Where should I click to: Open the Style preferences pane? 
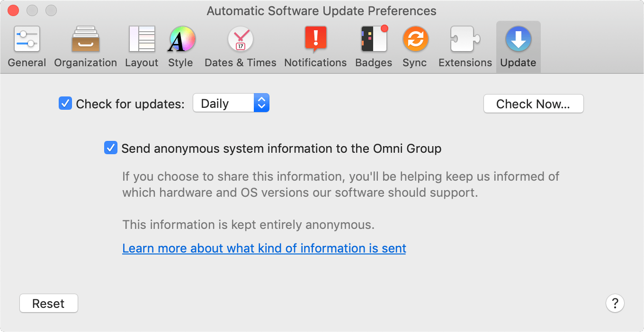(180, 47)
